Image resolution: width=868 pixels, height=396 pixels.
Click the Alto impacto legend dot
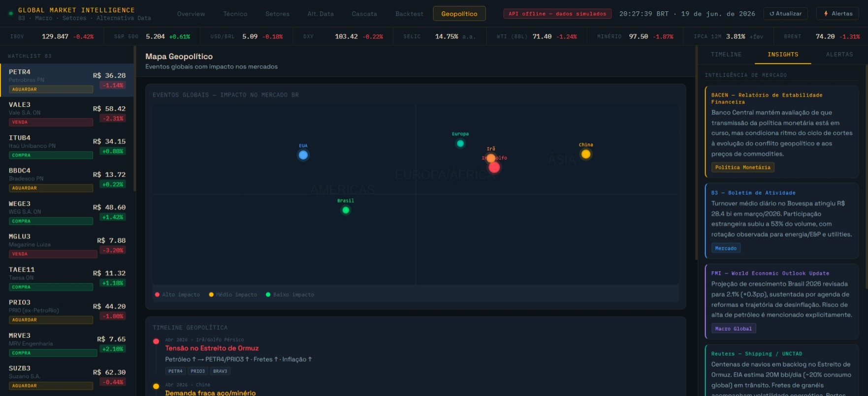[157, 295]
